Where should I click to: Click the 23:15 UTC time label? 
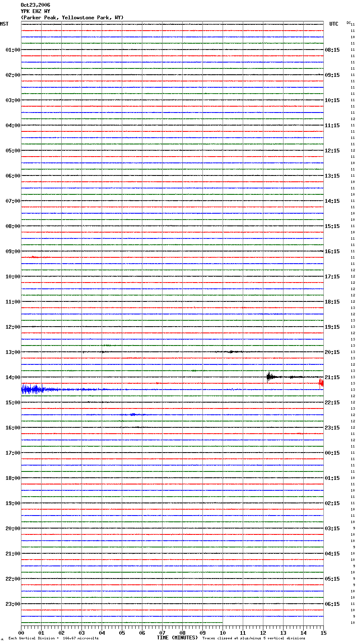coord(332,428)
